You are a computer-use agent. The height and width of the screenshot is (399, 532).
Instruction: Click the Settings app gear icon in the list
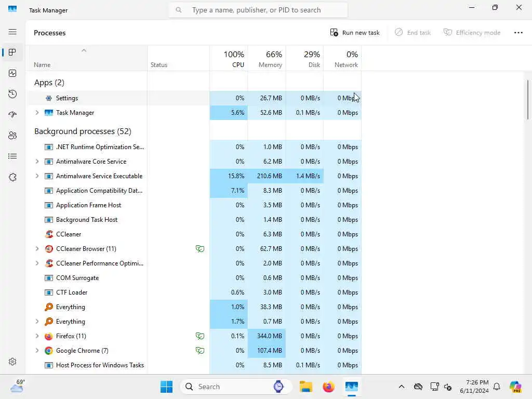pyautogui.click(x=49, y=98)
